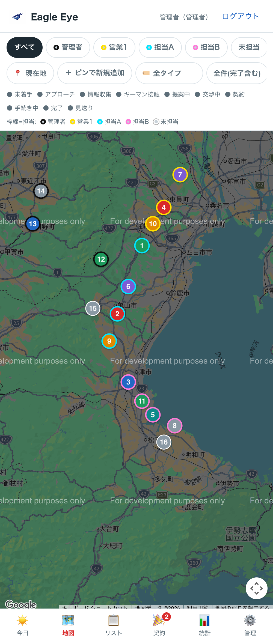Click the Eagle Eye logo icon

pyautogui.click(x=18, y=17)
